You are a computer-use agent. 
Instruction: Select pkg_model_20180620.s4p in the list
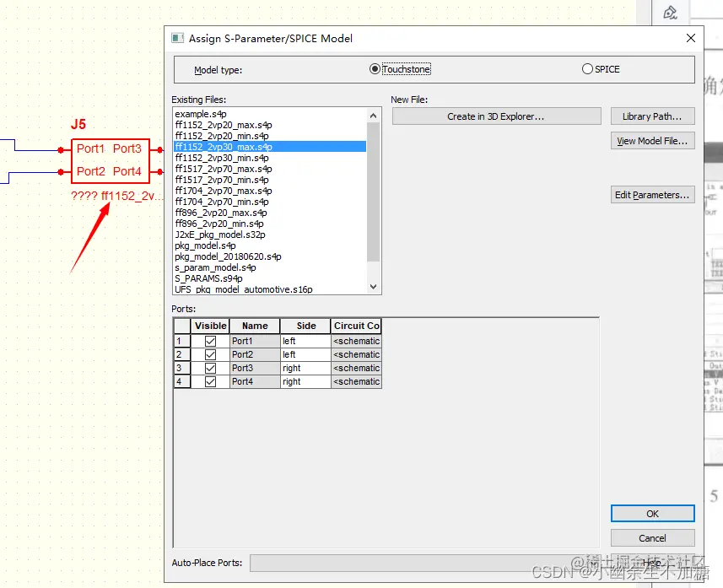(270, 256)
